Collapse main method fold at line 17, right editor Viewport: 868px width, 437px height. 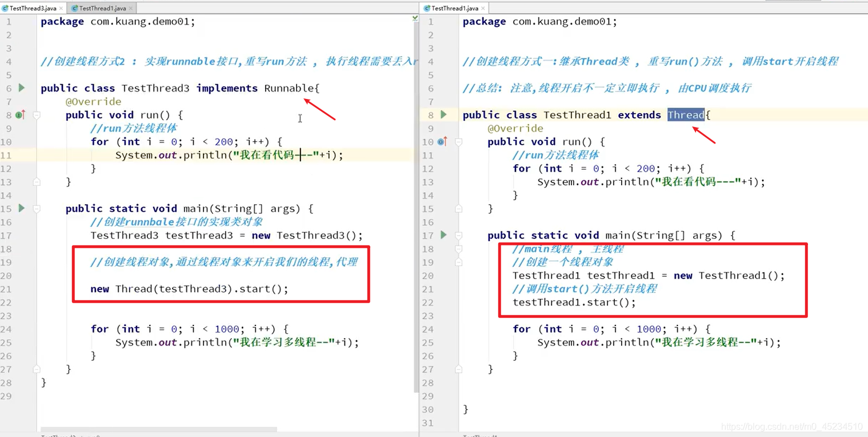point(458,236)
